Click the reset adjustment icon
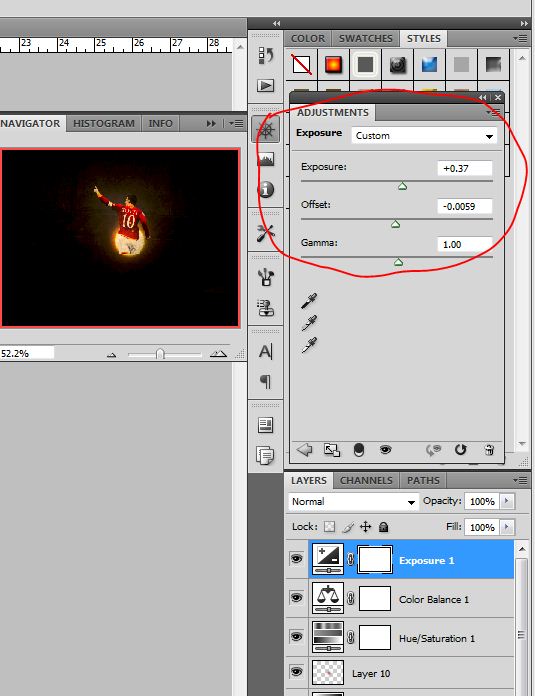535x696 pixels. (460, 450)
